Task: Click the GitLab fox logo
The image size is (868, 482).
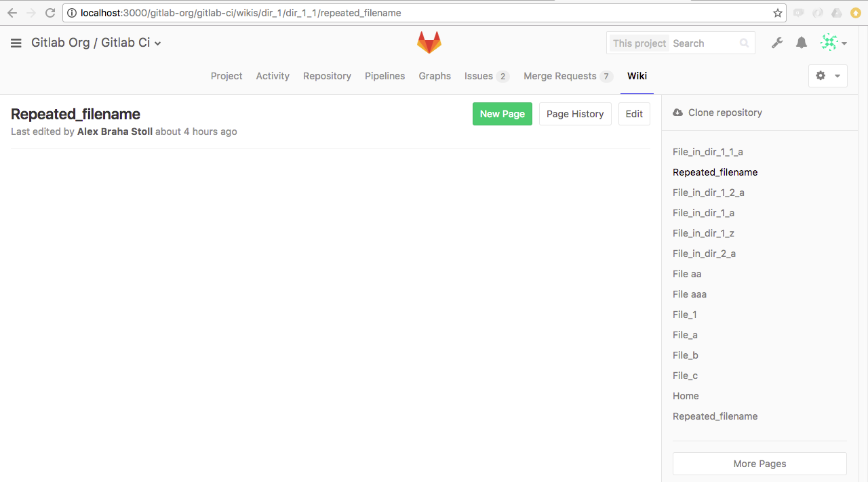Action: pyautogui.click(x=429, y=43)
